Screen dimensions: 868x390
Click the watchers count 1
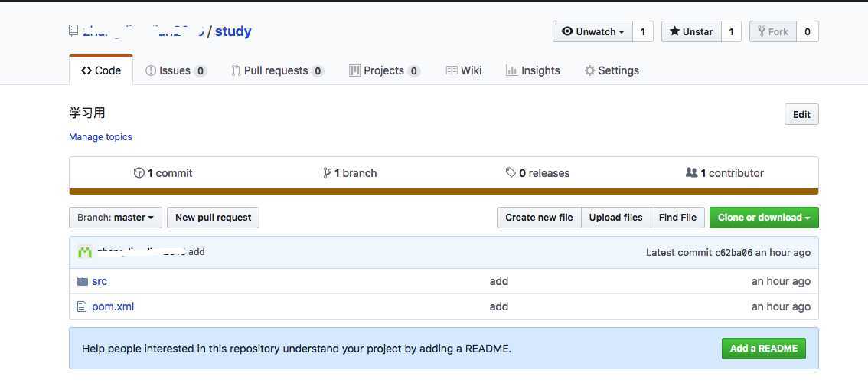pyautogui.click(x=643, y=31)
